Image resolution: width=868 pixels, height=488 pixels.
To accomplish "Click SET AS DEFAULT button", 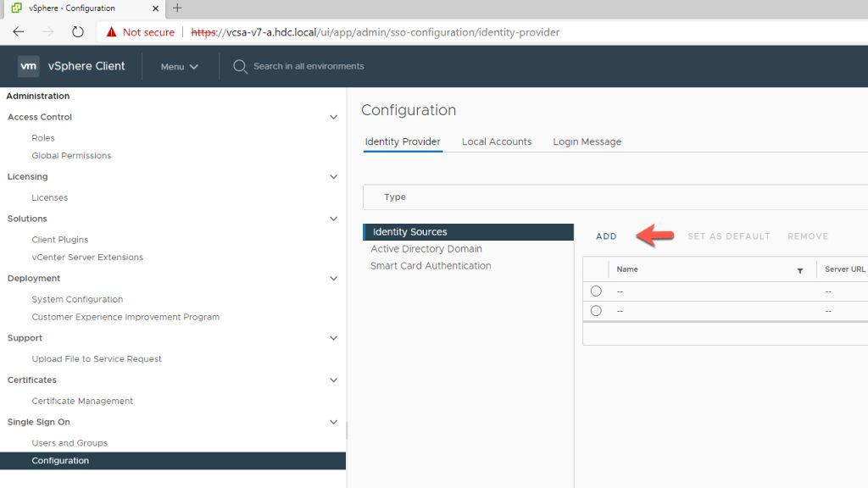I will tap(728, 236).
